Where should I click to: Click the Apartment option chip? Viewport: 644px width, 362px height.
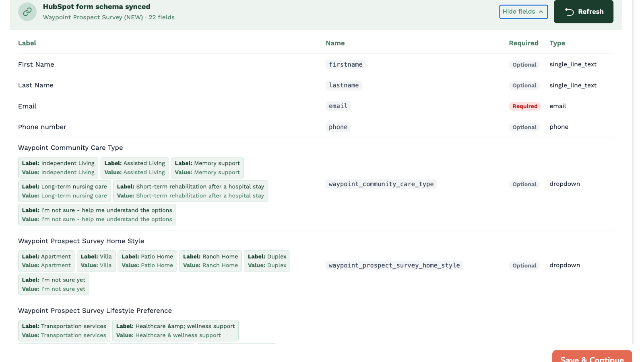point(46,261)
